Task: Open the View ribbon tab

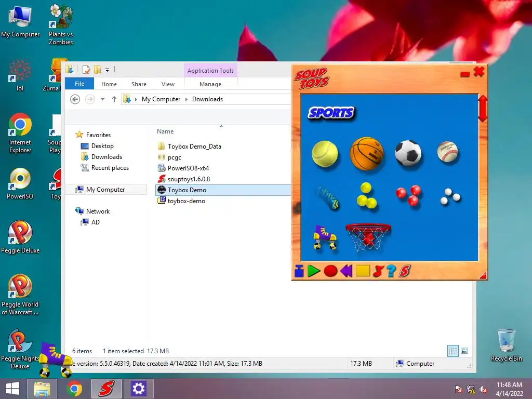Action: point(168,84)
